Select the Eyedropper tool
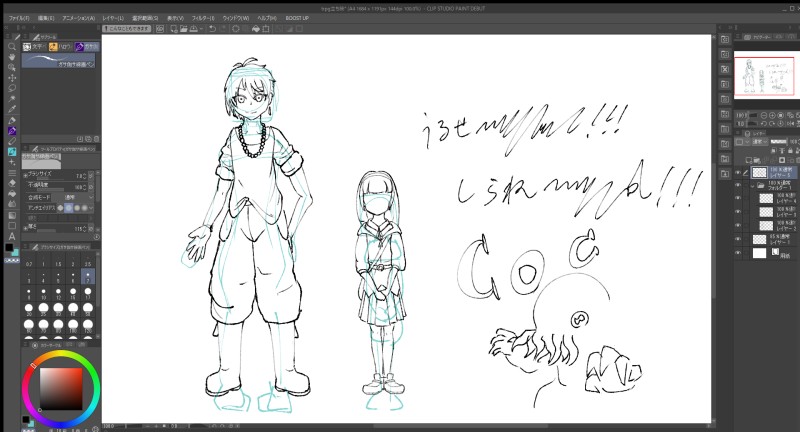800x432 pixels. [12, 109]
